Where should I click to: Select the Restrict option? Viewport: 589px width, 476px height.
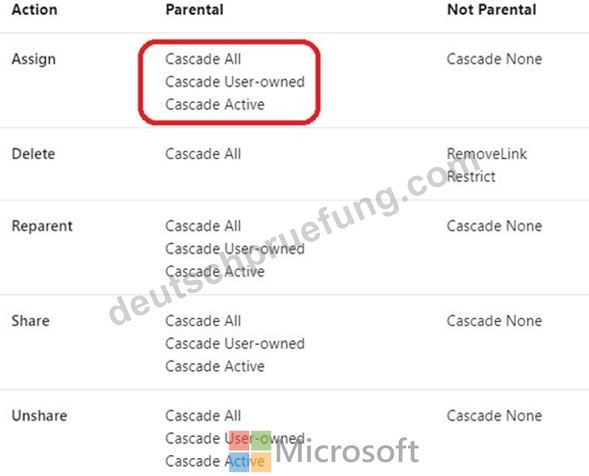(x=471, y=177)
